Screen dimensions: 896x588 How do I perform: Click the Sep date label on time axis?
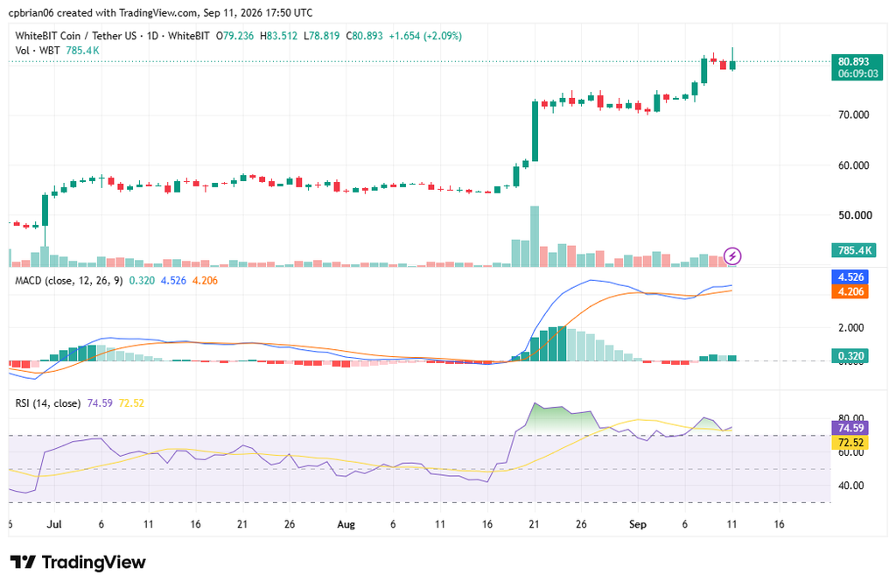pos(637,524)
